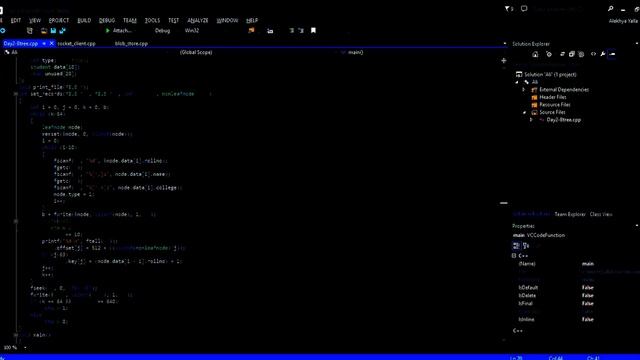Screen dimensions: 640x360
Task: Open the Win32 platform dropdown
Action: [x=192, y=31]
